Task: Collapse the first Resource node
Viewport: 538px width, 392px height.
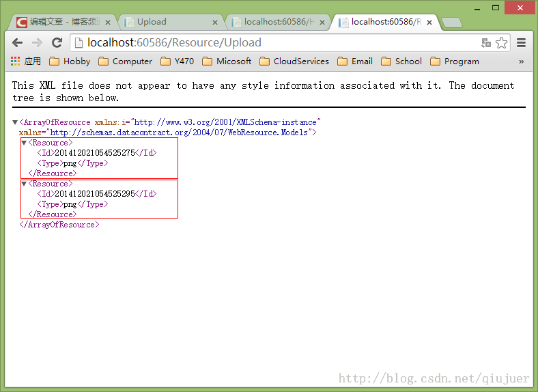Action: tap(25, 143)
